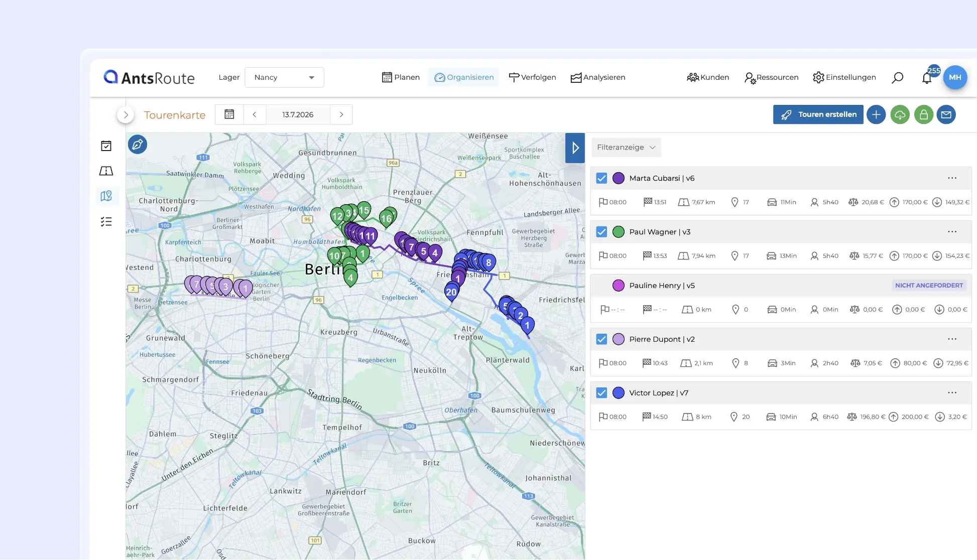Open the search magnifier icon

pyautogui.click(x=897, y=78)
